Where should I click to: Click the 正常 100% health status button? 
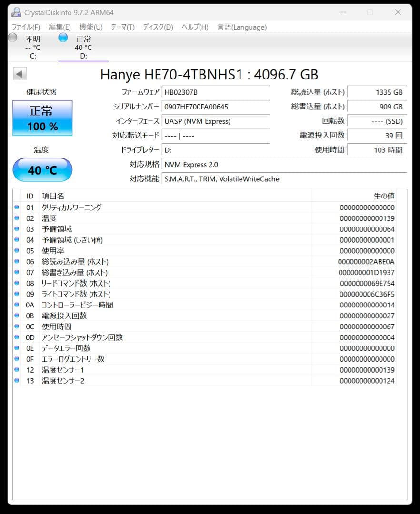42,118
